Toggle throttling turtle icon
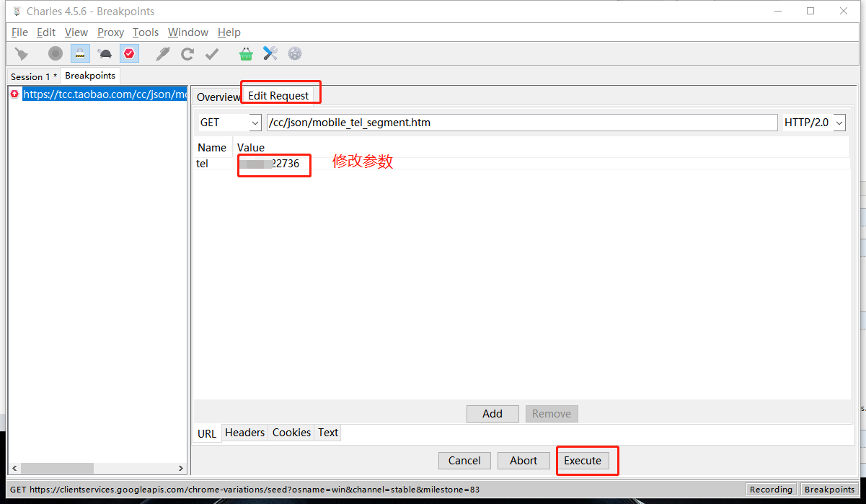This screenshot has height=504, width=866. (105, 53)
